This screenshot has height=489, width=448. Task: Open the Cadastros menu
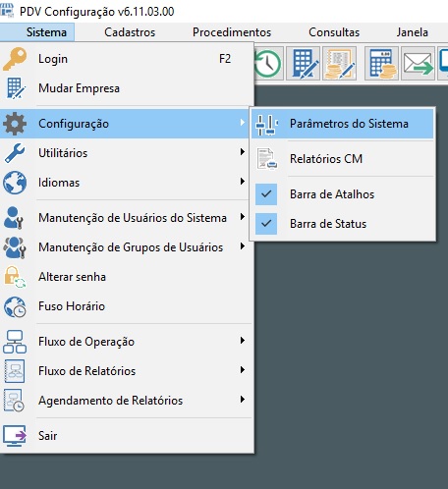point(130,32)
